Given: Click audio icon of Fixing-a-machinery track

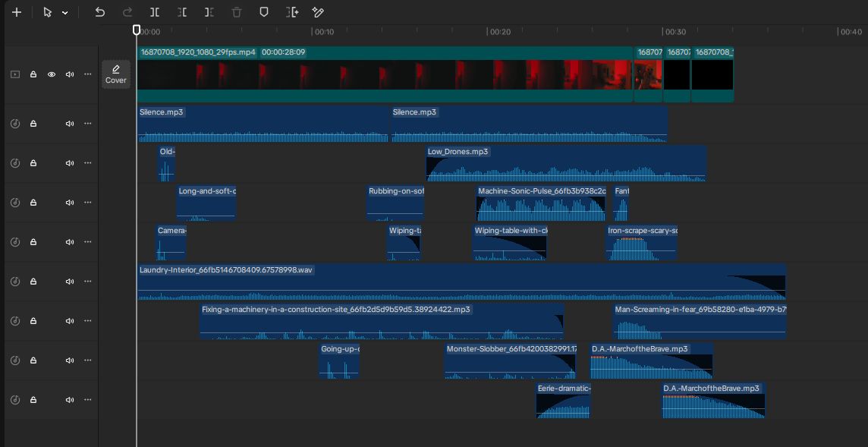Looking at the screenshot, I should pos(15,321).
